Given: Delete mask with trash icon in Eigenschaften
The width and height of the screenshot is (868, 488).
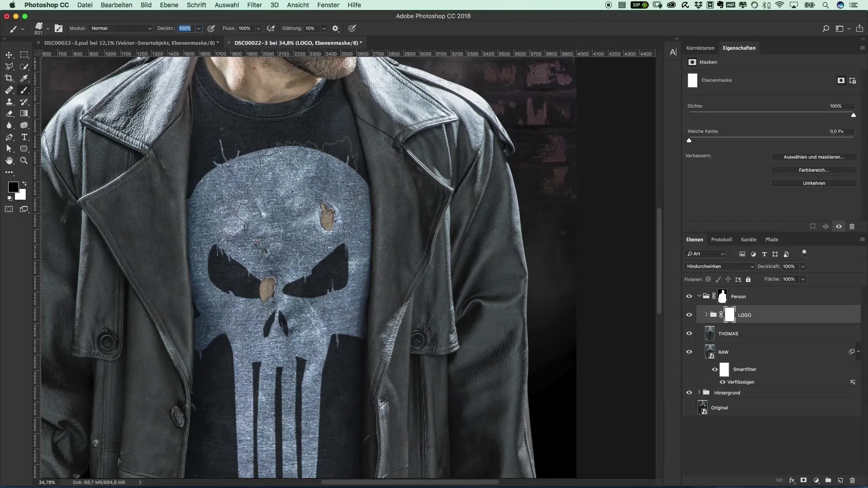Looking at the screenshot, I should (852, 226).
